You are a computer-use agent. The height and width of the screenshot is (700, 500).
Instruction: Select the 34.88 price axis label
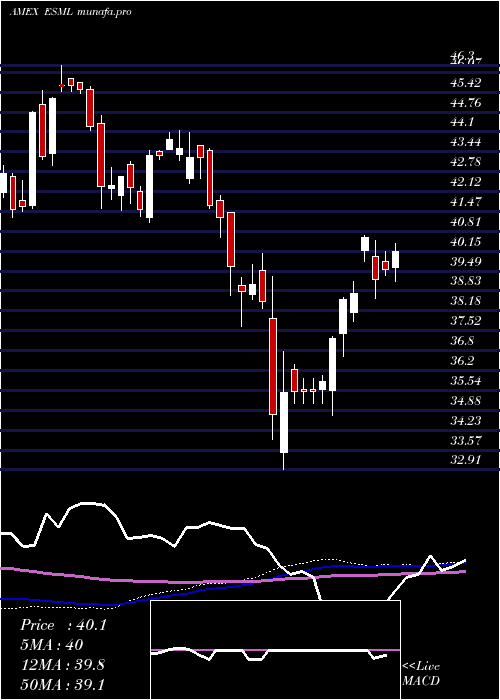(x=465, y=400)
